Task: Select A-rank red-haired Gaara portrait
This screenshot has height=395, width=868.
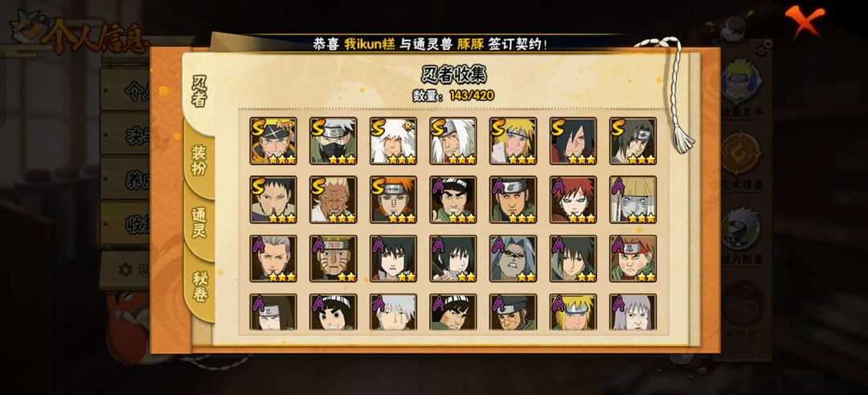Action: (x=573, y=200)
